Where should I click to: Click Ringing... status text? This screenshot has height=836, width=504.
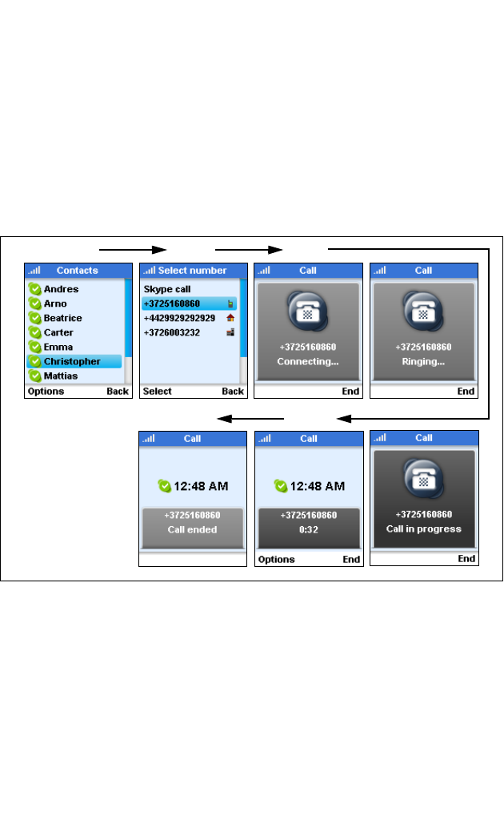pos(423,361)
